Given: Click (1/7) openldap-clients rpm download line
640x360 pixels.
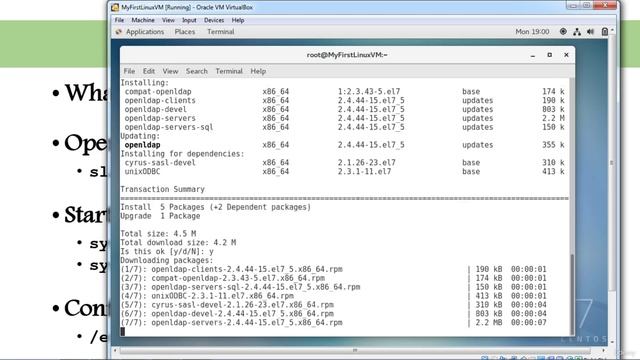Looking at the screenshot, I should [333, 269].
